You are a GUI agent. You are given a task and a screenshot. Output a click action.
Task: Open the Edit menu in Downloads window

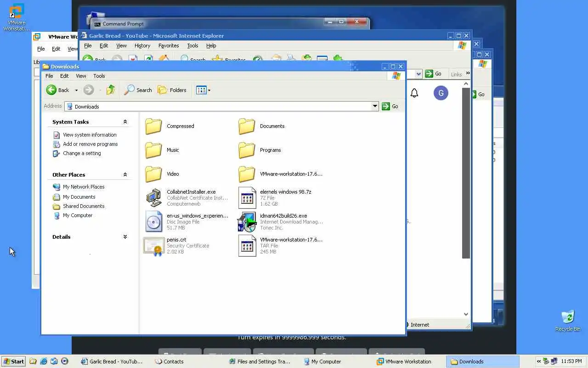click(64, 76)
